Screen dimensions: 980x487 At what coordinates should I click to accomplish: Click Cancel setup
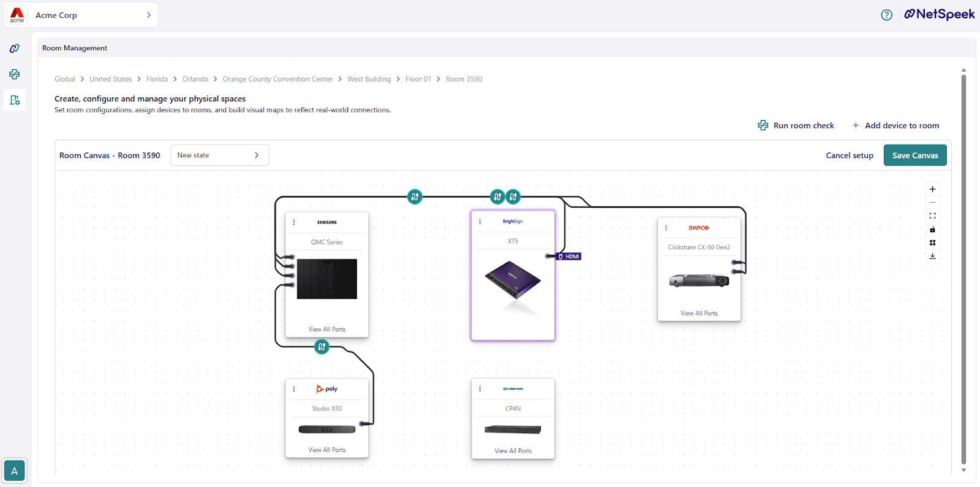pos(850,156)
